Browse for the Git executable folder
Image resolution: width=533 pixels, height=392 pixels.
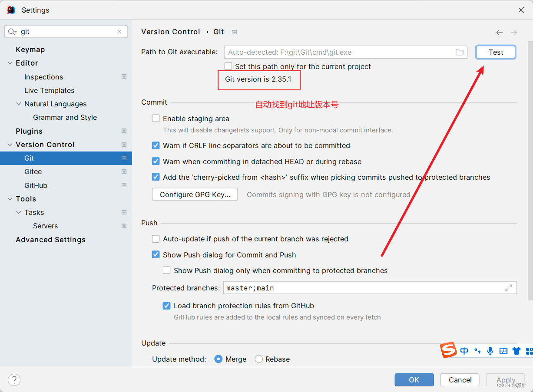[x=459, y=52]
